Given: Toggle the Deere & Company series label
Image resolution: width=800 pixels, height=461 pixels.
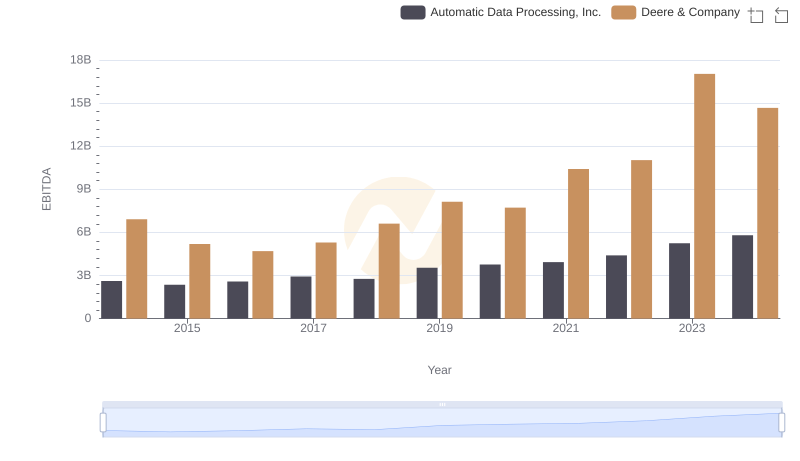Looking at the screenshot, I should click(690, 12).
